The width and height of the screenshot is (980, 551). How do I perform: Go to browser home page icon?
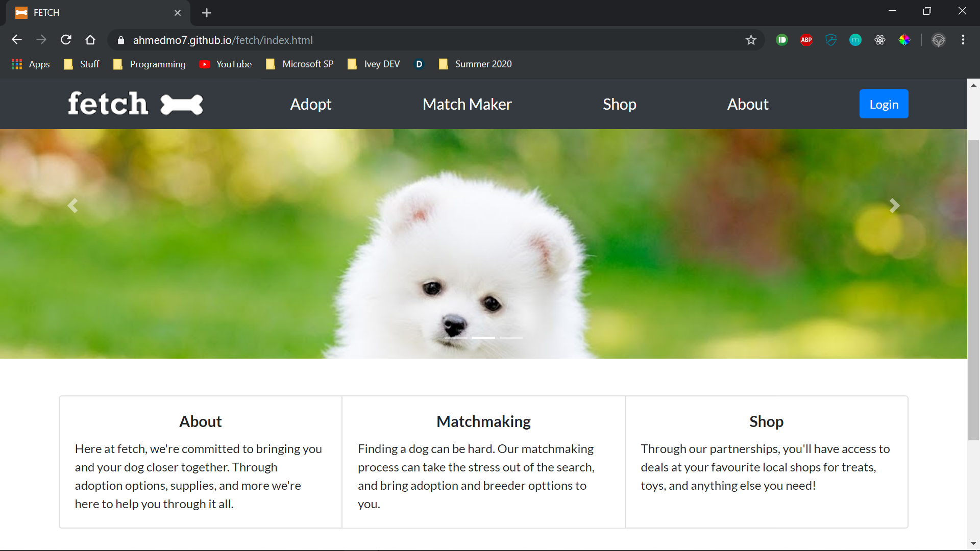pyautogui.click(x=90, y=40)
